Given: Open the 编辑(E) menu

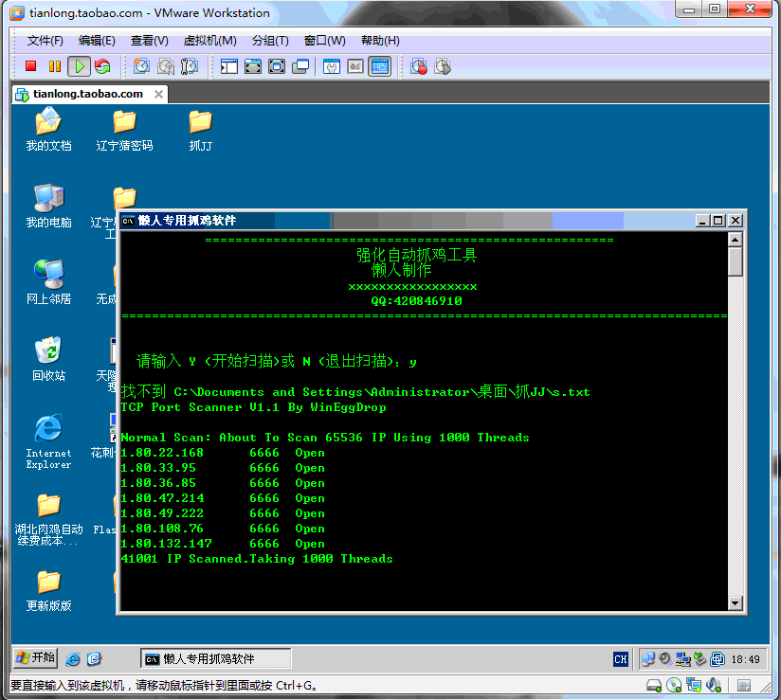Looking at the screenshot, I should tap(97, 41).
